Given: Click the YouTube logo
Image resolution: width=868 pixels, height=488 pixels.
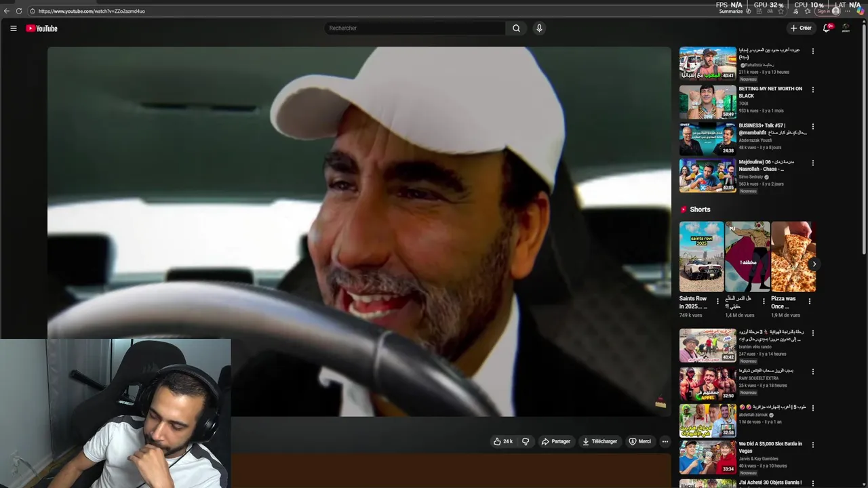Looking at the screenshot, I should coord(42,28).
